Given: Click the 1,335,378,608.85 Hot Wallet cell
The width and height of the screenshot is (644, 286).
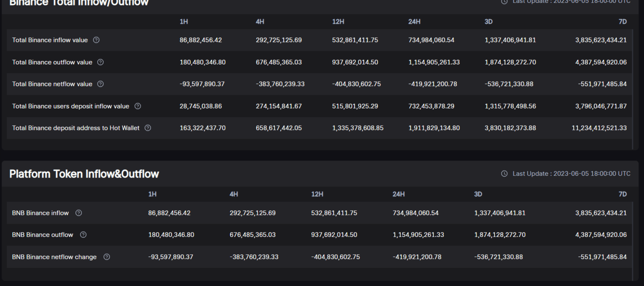Looking at the screenshot, I should [x=358, y=128].
